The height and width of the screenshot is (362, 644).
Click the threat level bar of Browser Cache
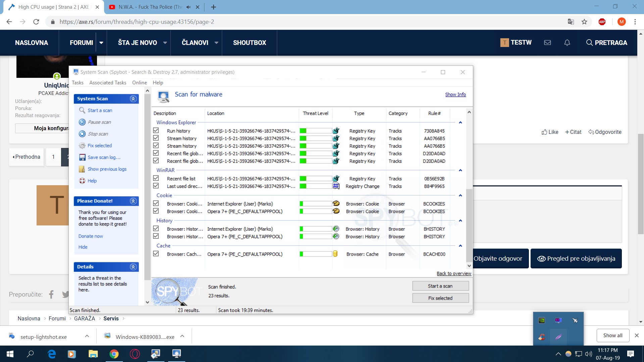315,254
